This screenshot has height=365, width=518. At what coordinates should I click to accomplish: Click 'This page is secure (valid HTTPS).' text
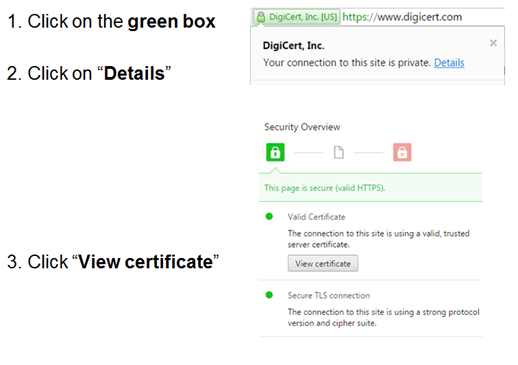pyautogui.click(x=325, y=188)
